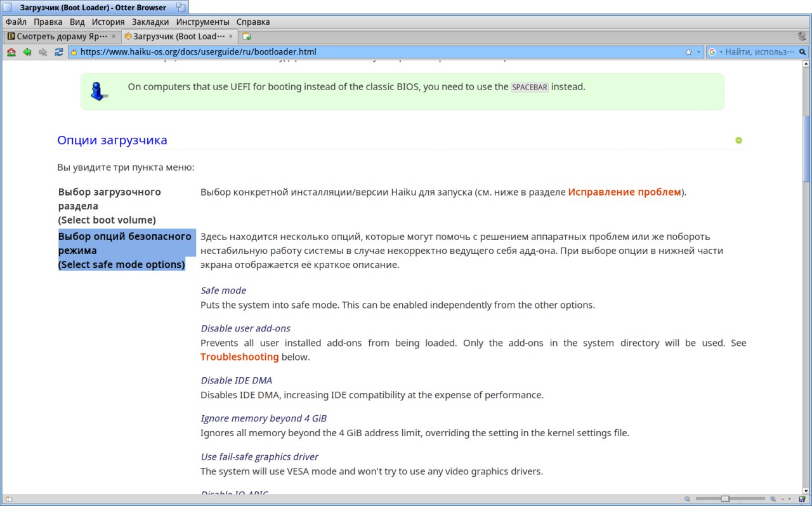This screenshot has width=812, height=506.
Task: Open the История menu
Action: click(x=108, y=22)
